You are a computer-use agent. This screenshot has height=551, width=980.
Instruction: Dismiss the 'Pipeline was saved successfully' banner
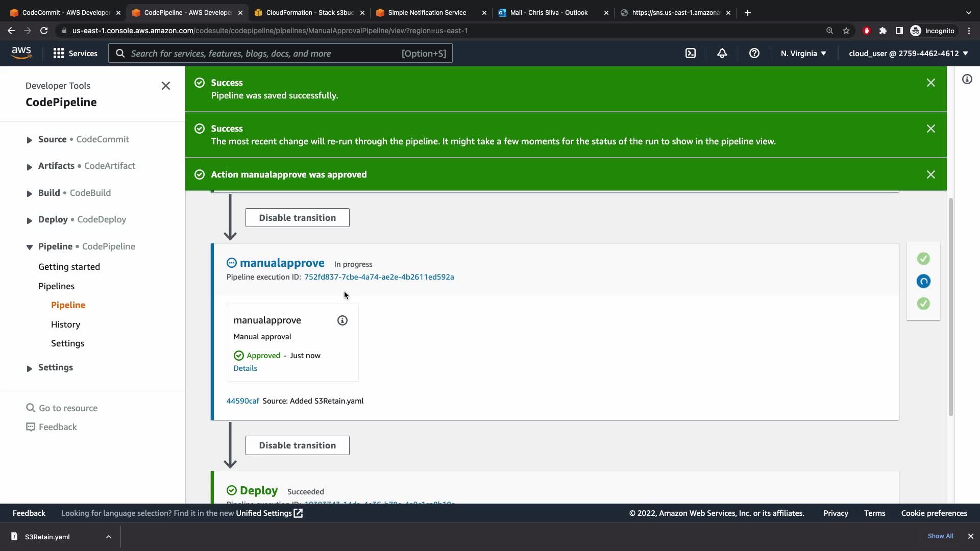[930, 83]
